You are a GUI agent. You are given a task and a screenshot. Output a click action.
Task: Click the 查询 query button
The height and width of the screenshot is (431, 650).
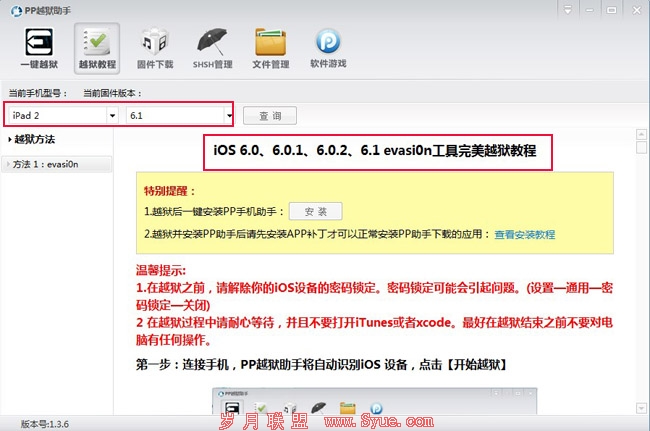(x=270, y=116)
